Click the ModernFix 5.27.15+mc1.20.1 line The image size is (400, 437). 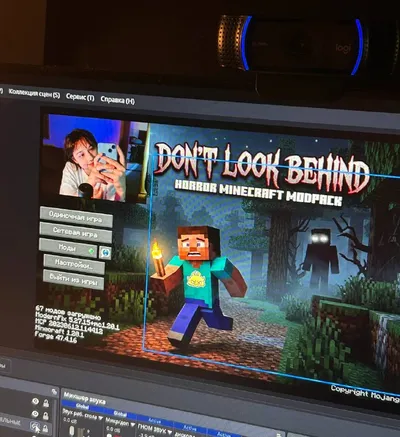click(77, 320)
